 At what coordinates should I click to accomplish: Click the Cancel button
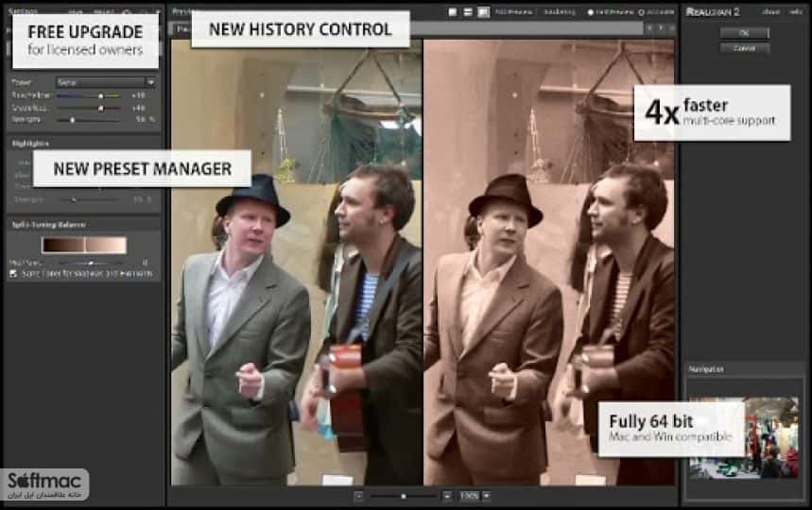(744, 48)
